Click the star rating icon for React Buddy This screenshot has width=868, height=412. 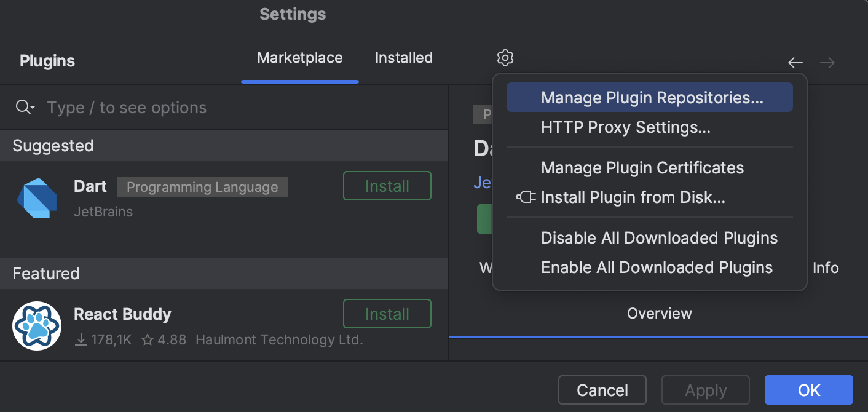point(147,339)
